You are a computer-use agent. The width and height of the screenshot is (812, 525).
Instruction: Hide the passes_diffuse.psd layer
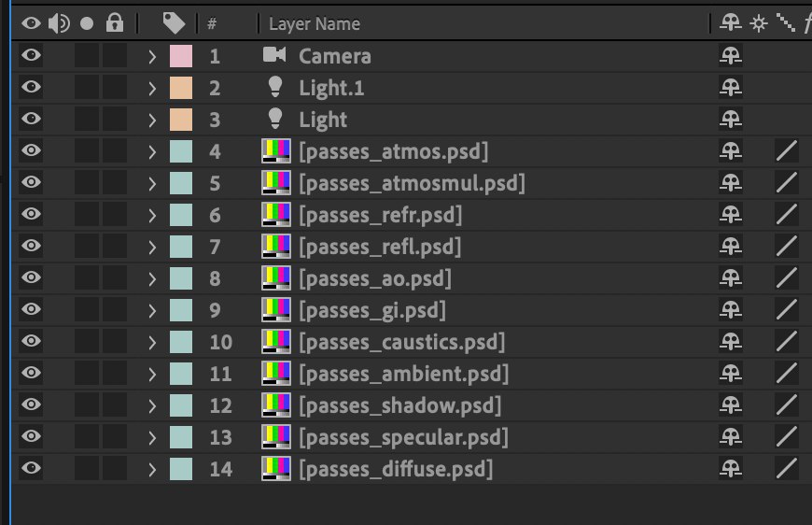(31, 468)
